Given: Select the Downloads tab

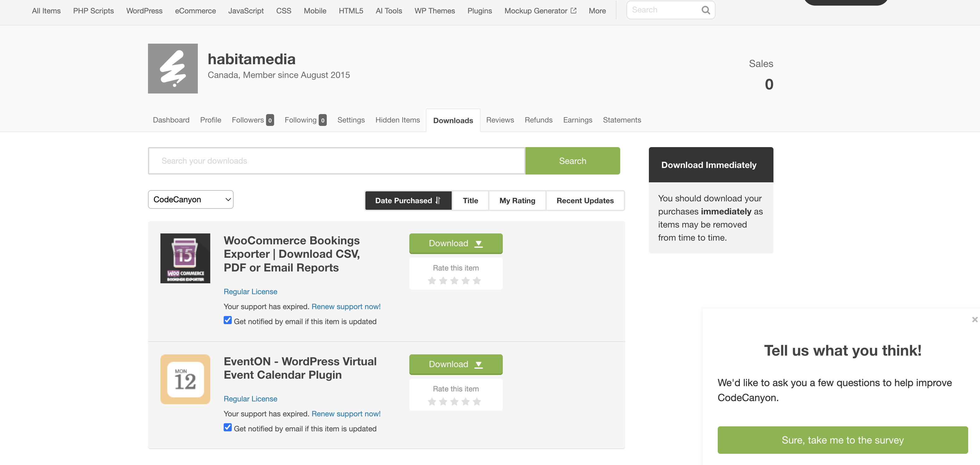Looking at the screenshot, I should 453,121.
